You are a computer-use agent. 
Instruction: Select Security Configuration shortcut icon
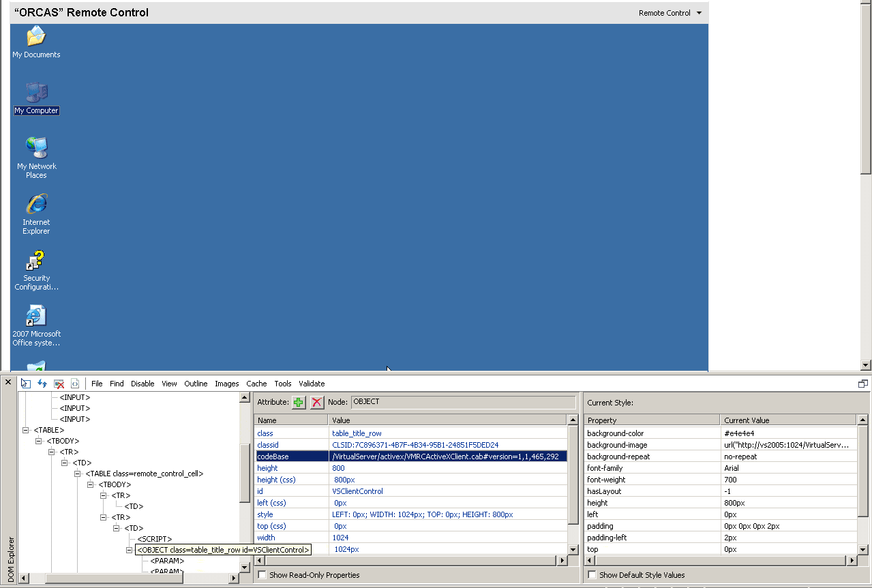[x=36, y=270]
